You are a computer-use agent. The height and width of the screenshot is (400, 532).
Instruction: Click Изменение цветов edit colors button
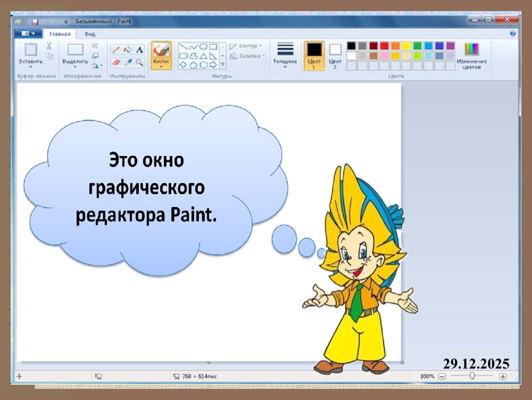471,56
